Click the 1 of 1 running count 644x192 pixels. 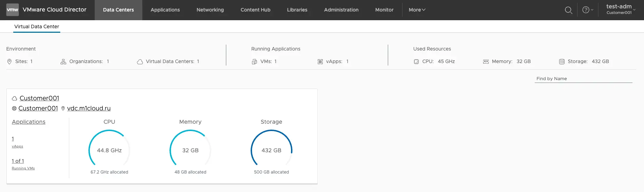tap(18, 161)
